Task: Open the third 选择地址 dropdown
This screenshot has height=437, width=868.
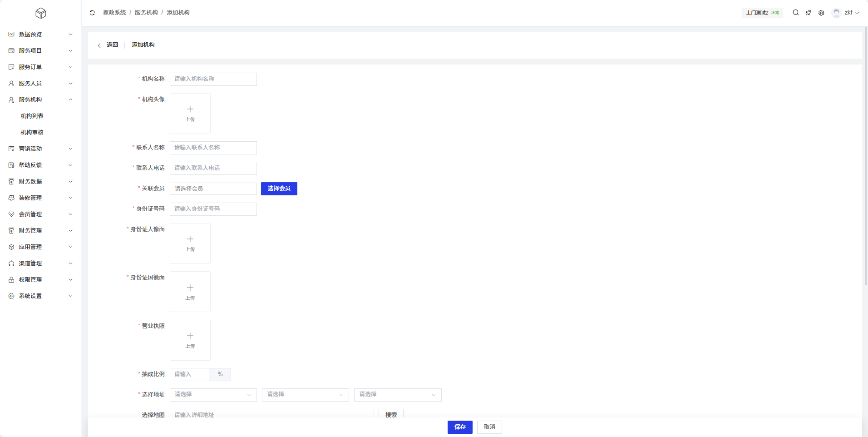Action: tap(398, 395)
